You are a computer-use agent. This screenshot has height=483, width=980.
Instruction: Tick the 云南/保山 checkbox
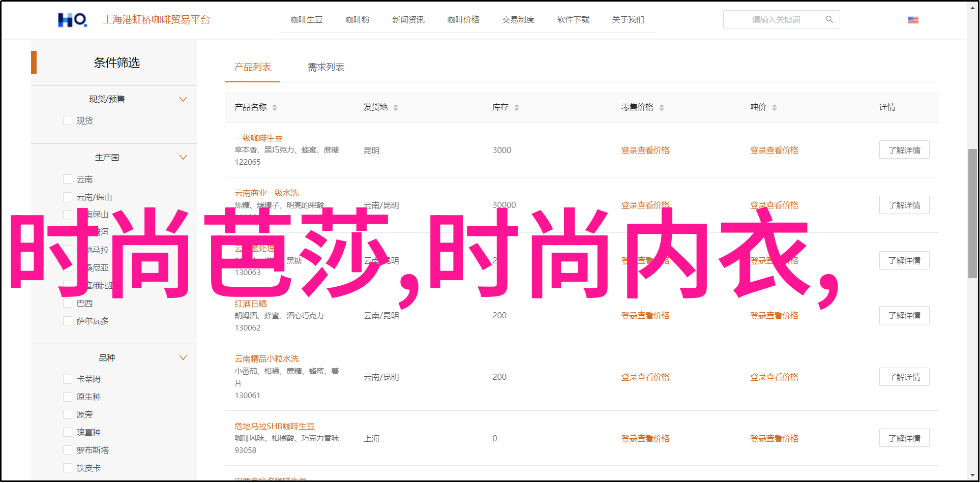tap(68, 197)
